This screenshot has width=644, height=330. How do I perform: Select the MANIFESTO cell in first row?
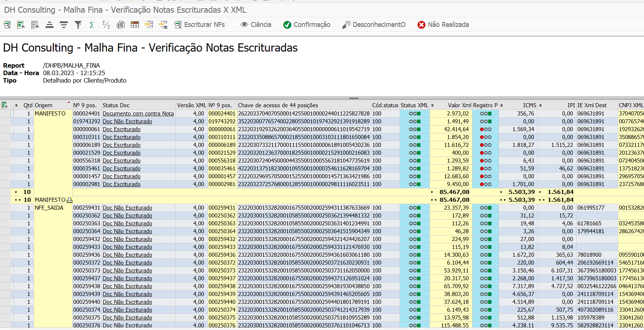pyautogui.click(x=53, y=114)
